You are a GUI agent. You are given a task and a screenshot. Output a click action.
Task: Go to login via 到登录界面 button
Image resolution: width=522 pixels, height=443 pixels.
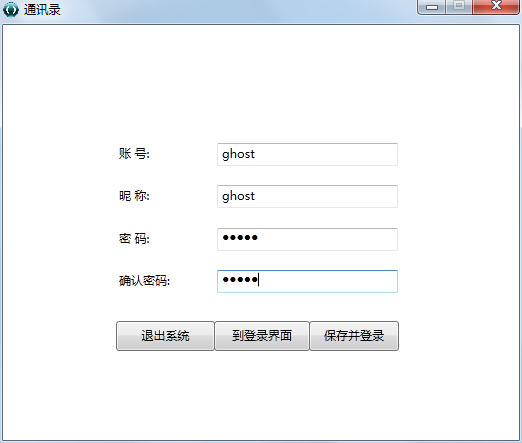[262, 336]
